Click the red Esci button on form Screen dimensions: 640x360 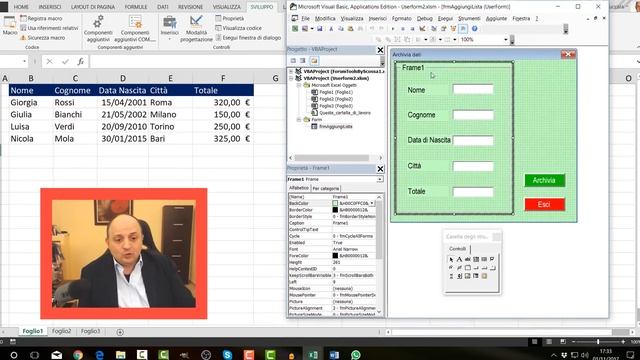coord(544,204)
